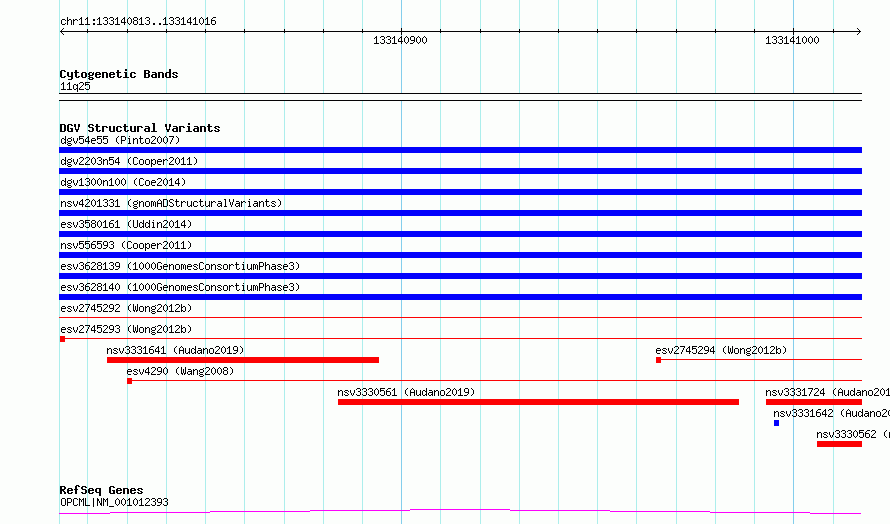Click the chr11:133140813..133141016 coordinate text
This screenshot has width=890, height=524.
(x=138, y=22)
